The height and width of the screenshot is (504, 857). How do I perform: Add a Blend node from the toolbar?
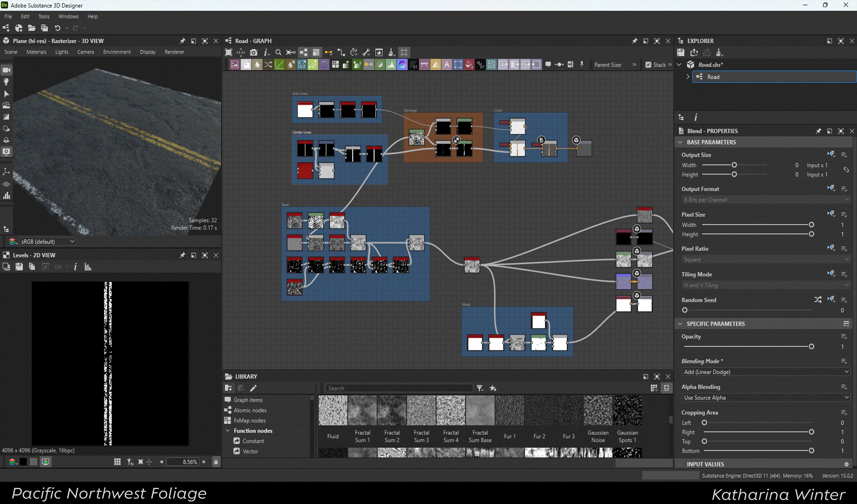pyautogui.click(x=246, y=65)
